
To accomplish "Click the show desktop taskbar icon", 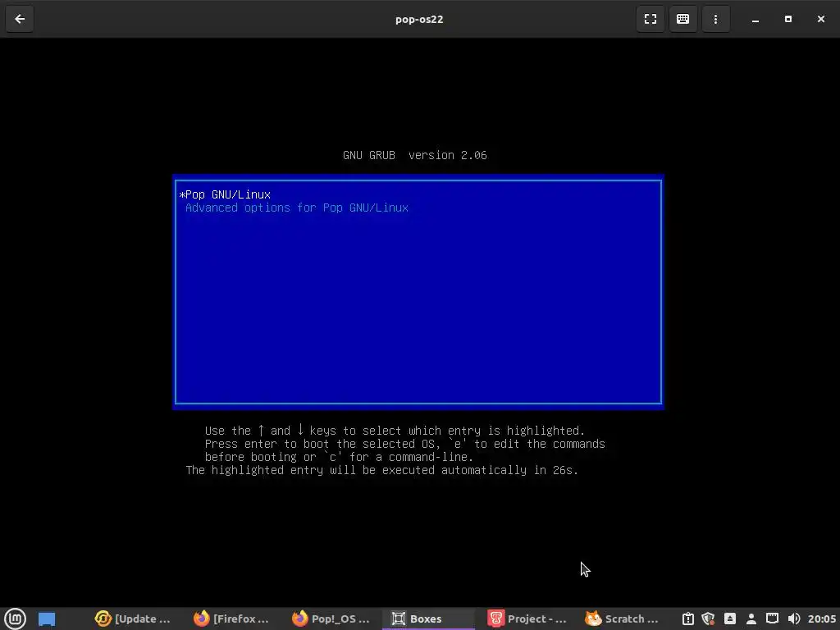I will click(x=47, y=619).
